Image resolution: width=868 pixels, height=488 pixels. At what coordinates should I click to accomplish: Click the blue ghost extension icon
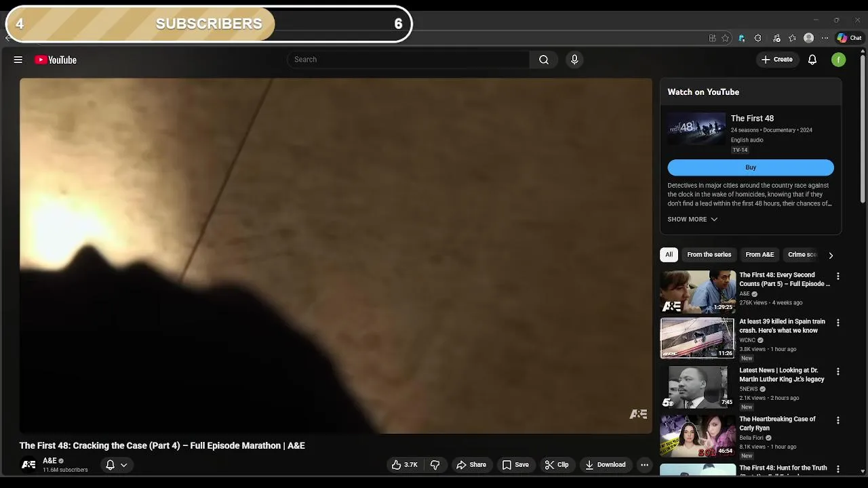pos(741,38)
